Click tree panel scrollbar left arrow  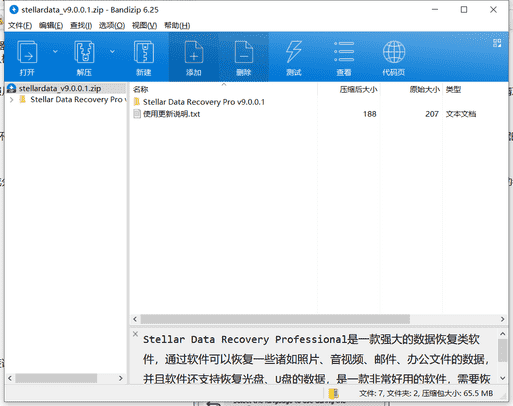[10, 378]
